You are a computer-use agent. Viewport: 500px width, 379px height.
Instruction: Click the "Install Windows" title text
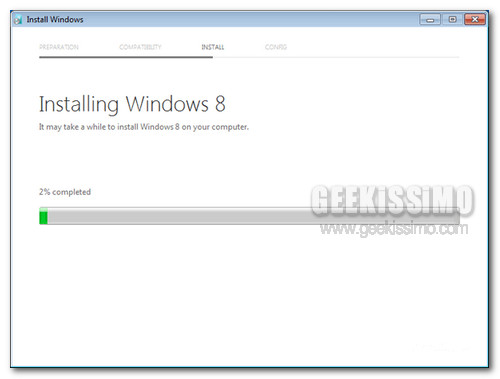point(55,20)
